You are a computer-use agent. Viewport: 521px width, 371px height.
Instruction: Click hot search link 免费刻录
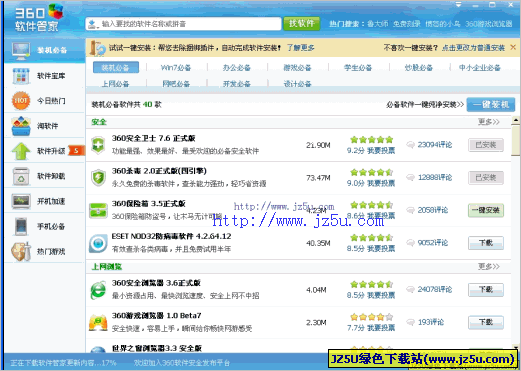[406, 24]
